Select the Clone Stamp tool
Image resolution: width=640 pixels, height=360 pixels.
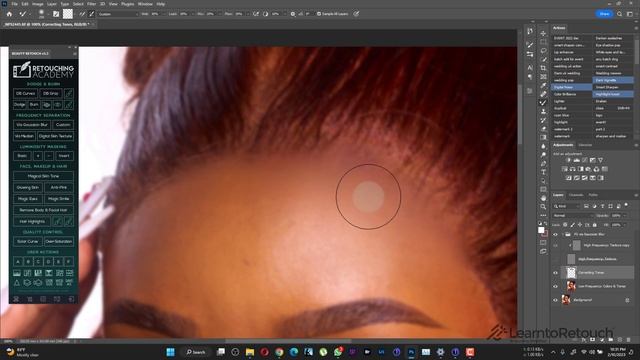tap(543, 111)
